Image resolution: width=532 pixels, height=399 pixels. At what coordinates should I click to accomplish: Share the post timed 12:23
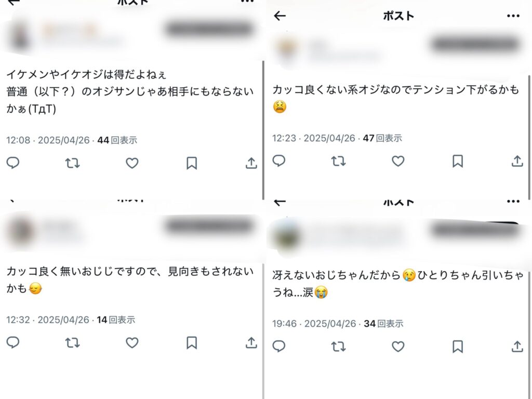pyautogui.click(x=517, y=161)
